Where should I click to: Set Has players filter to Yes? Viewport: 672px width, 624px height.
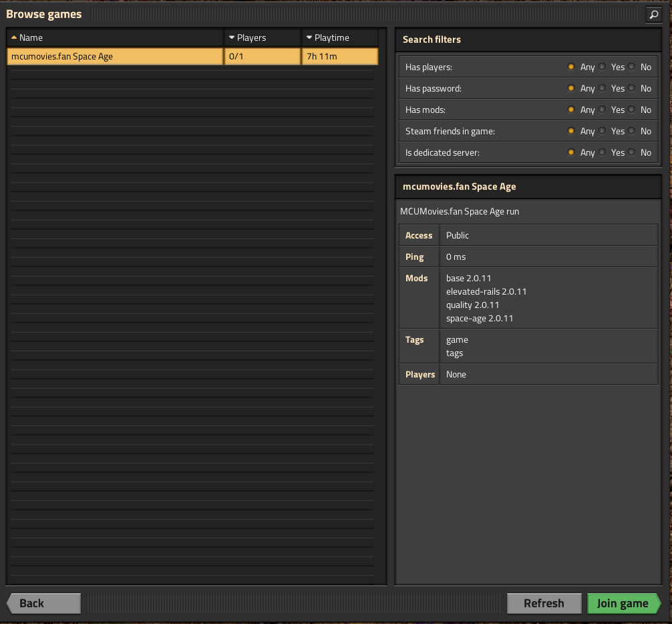tap(602, 67)
